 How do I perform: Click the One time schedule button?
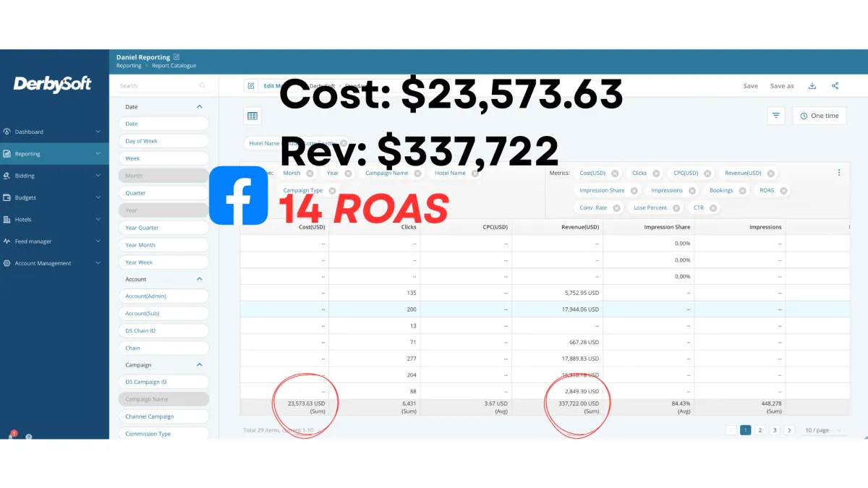pos(820,116)
